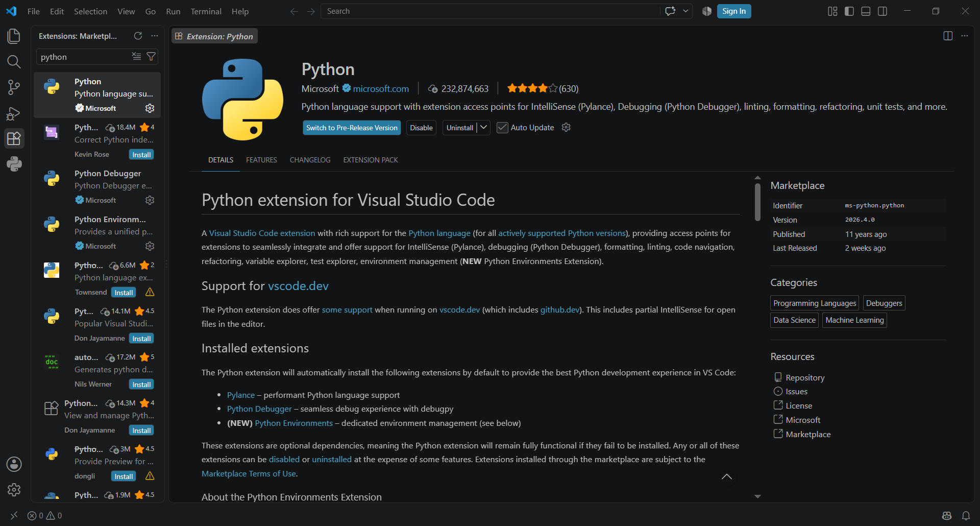This screenshot has width=980, height=526.
Task: Customize layout from title bar icon
Action: click(x=832, y=11)
